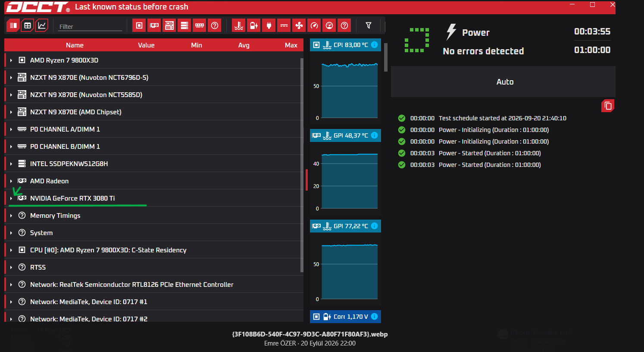Expand the INTEL SSDPEKNW512G8H drive node

tap(11, 164)
